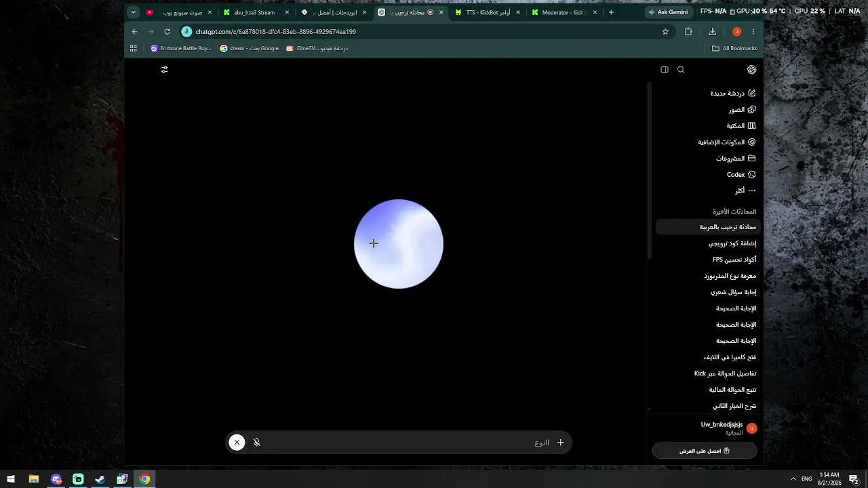Reload the ChatGPT page
The width and height of the screenshot is (868, 488).
pyautogui.click(x=167, y=32)
